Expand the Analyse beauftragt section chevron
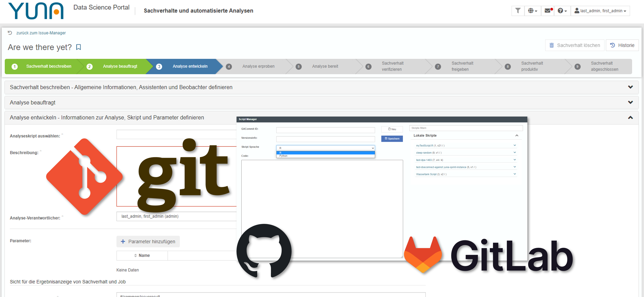Screen dimensions: 644x297 pos(630,102)
